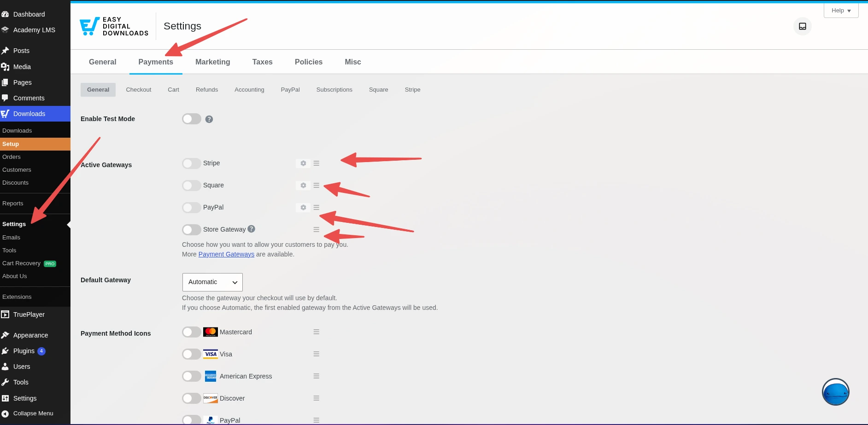
Task: Grab the Store Gateway reorder handle
Action: pos(317,229)
